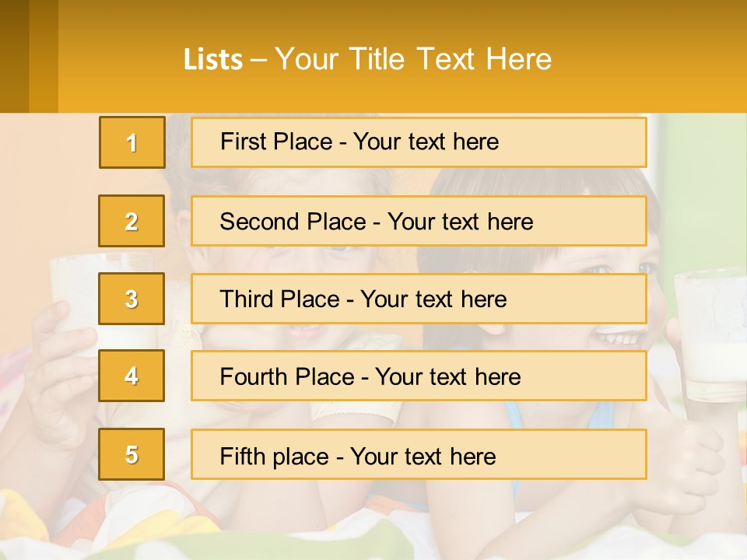Click the slide title text
The height and width of the screenshot is (560, 747).
pyautogui.click(x=367, y=59)
